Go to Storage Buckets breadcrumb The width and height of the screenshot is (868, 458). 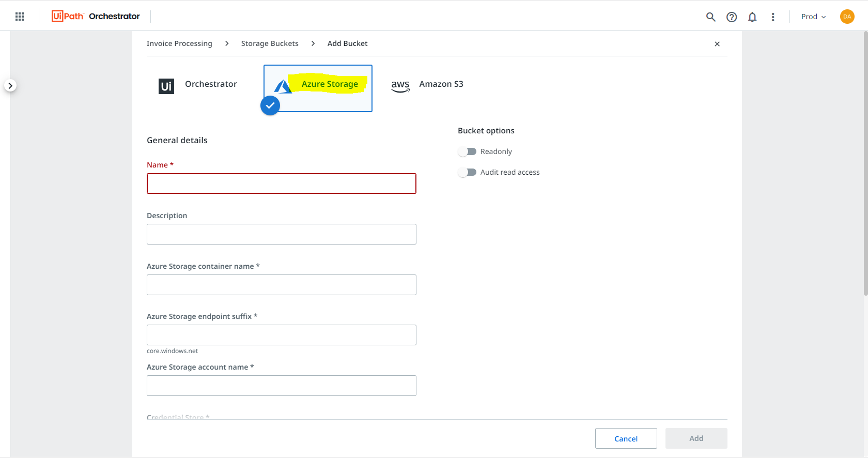(x=270, y=43)
